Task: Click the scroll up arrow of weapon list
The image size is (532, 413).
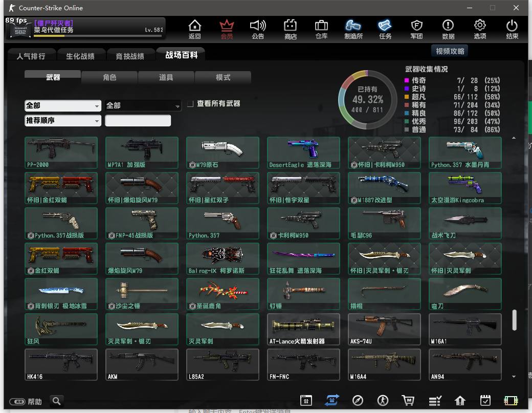Action: coord(514,138)
